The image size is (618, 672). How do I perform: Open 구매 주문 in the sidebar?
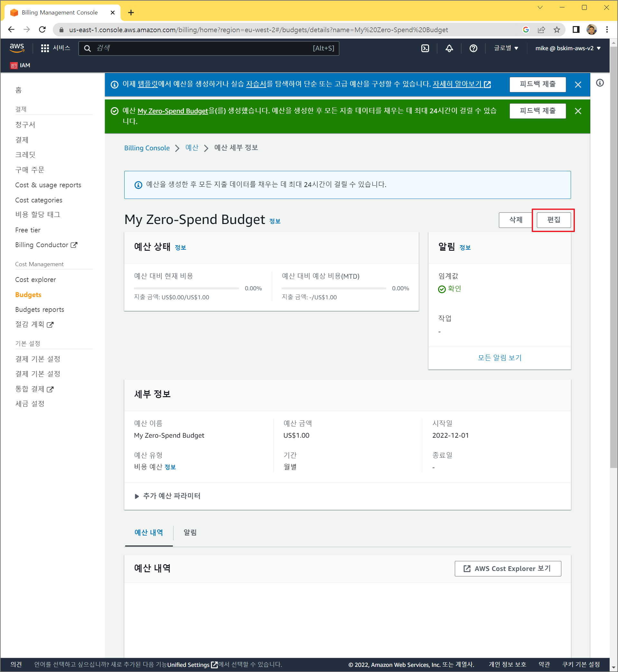[x=30, y=170]
